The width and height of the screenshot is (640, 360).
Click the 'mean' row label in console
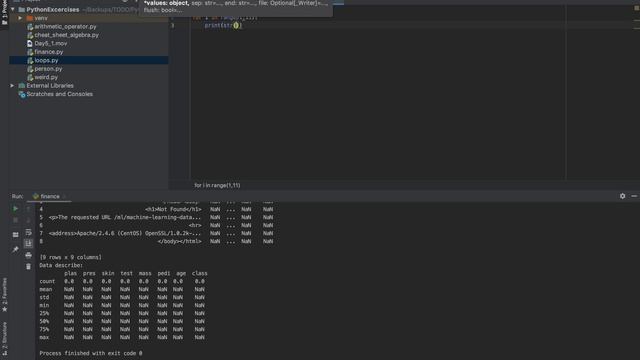coord(46,289)
